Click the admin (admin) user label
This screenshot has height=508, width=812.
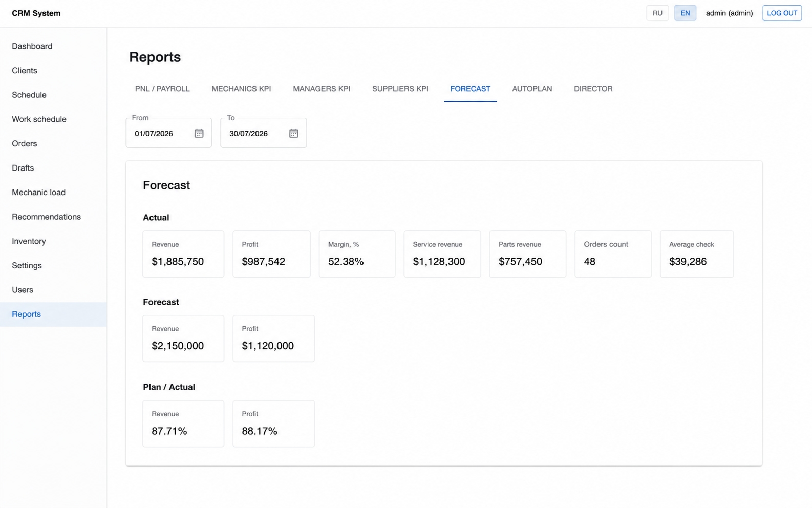pyautogui.click(x=729, y=13)
